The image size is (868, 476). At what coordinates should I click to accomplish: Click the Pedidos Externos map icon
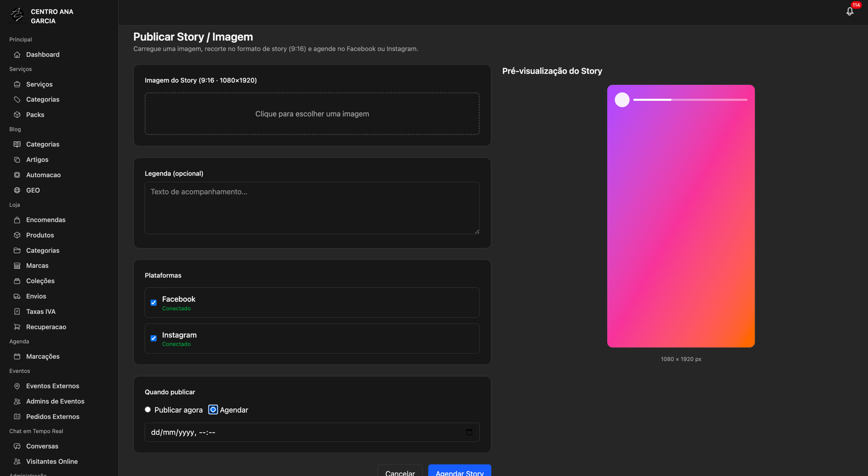(x=17, y=416)
